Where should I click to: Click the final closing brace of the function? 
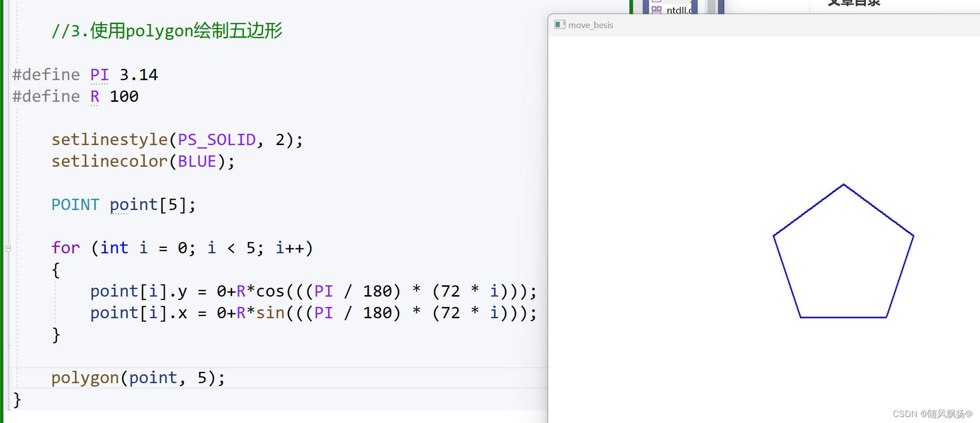coord(17,400)
